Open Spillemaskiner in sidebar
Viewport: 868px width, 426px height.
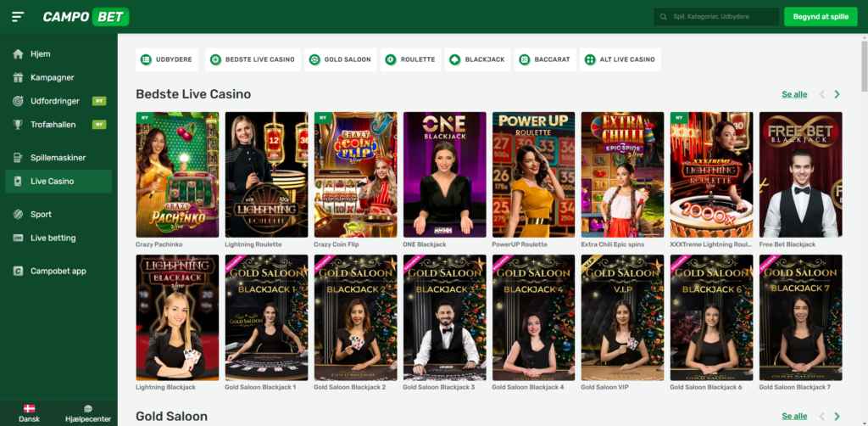[x=58, y=157]
